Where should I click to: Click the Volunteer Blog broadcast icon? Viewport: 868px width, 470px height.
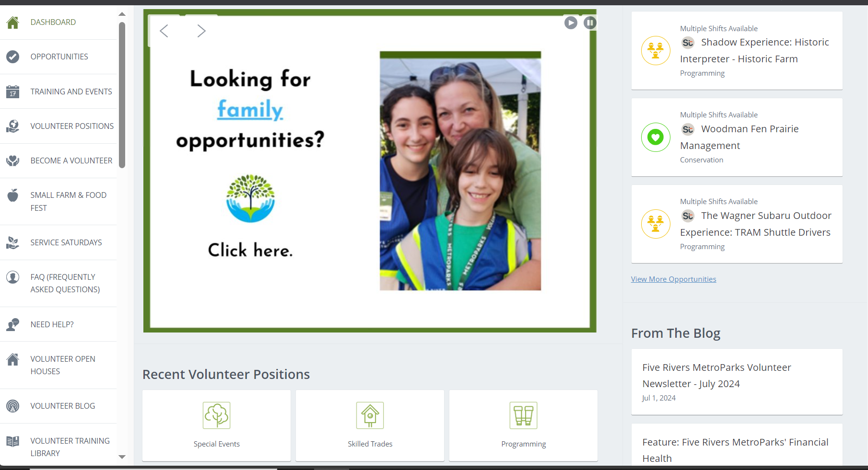click(x=13, y=406)
